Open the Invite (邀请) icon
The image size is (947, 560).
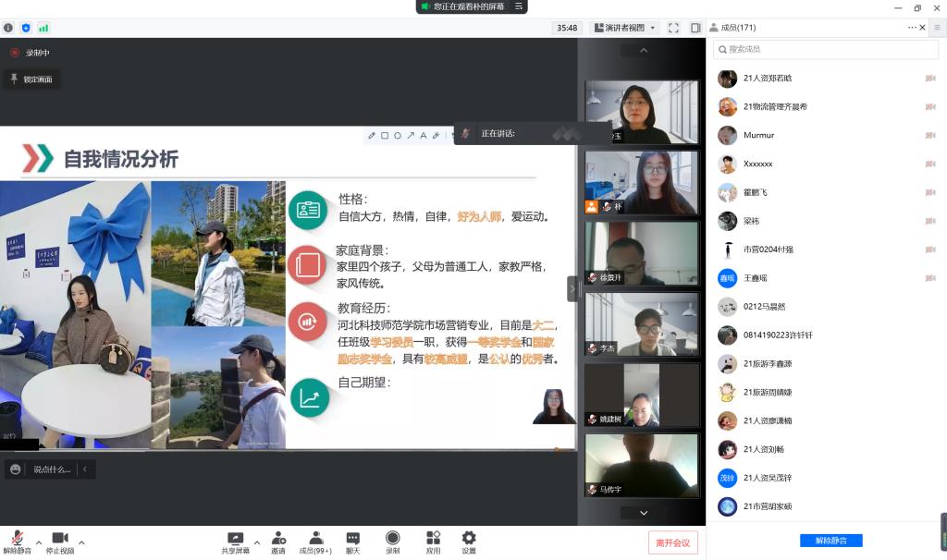coord(277,542)
